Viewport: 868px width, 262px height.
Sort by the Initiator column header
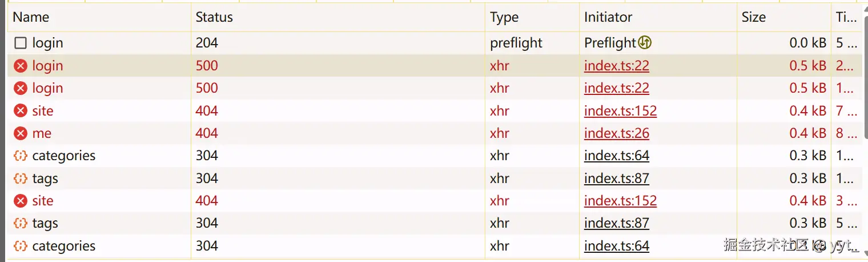click(608, 17)
